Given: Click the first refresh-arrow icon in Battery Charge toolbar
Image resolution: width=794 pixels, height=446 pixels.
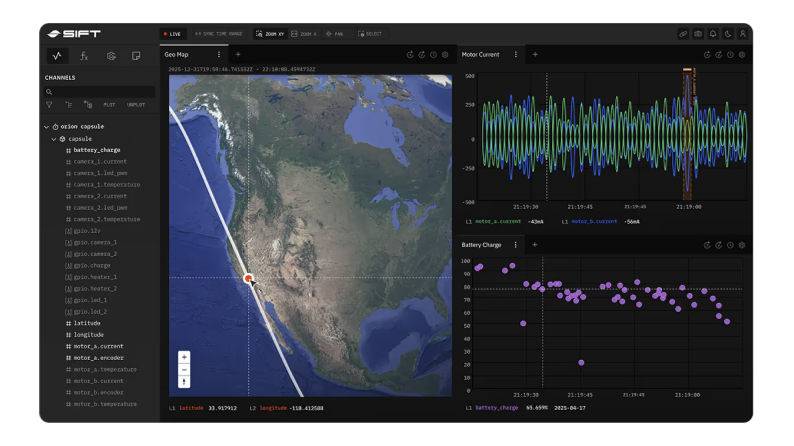Looking at the screenshot, I should click(x=707, y=245).
